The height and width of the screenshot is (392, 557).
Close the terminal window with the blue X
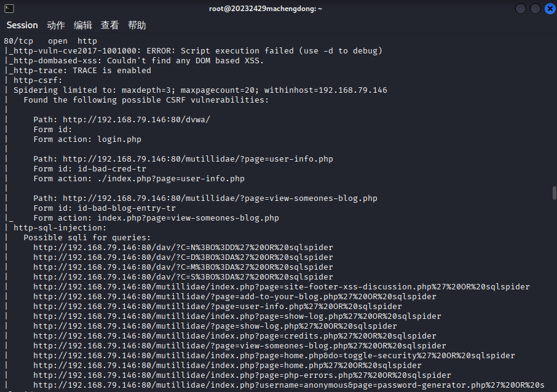click(550, 9)
